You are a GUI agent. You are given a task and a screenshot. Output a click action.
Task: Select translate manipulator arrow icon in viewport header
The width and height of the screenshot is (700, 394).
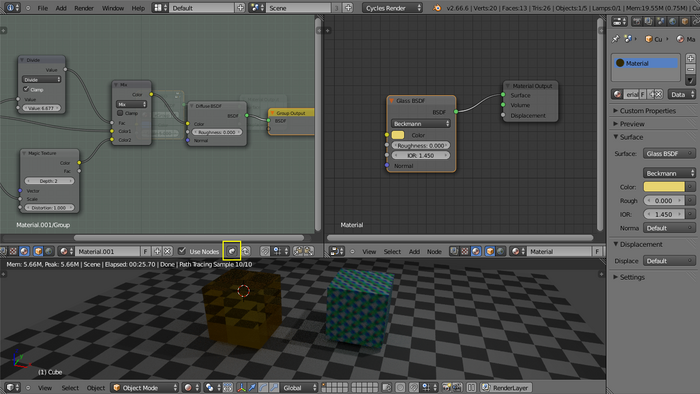pyautogui.click(x=251, y=387)
